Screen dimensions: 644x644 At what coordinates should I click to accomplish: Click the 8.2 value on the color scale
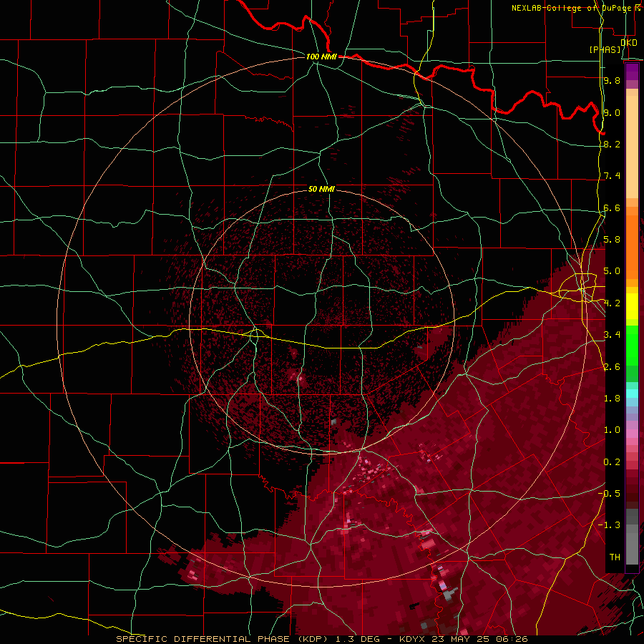(612, 144)
